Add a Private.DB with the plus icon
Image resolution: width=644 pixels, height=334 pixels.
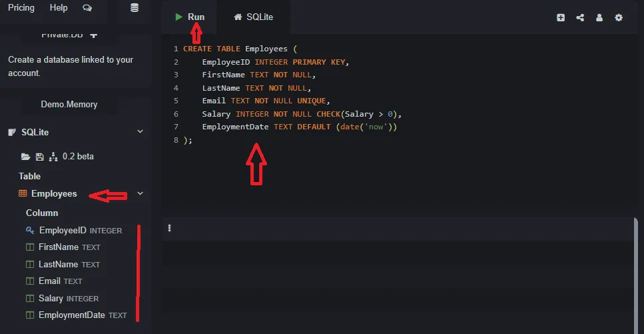click(93, 35)
